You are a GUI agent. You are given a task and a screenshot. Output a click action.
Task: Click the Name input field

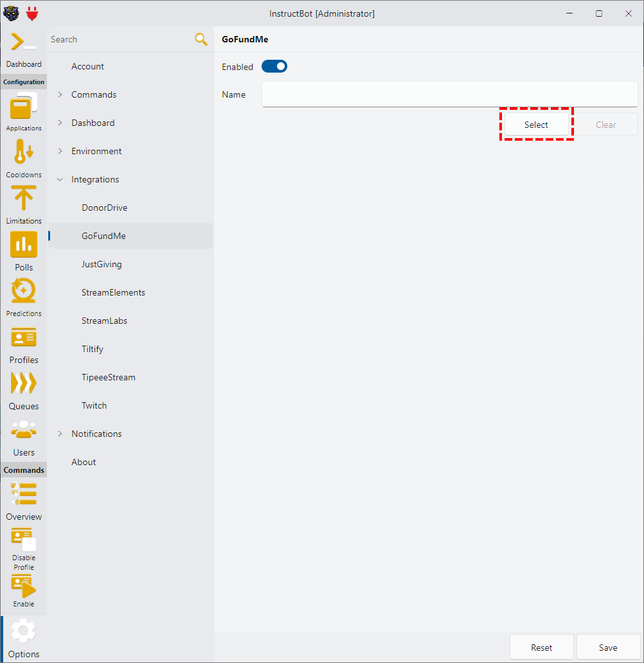450,94
